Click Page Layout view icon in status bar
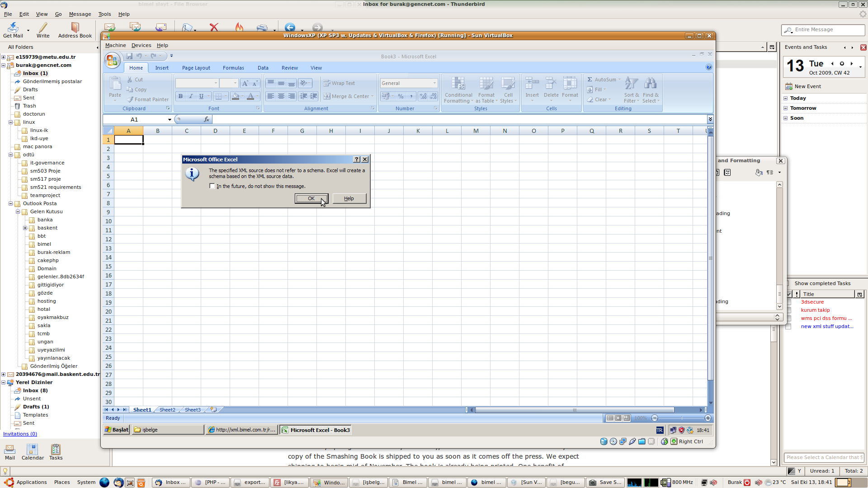 pyautogui.click(x=618, y=418)
